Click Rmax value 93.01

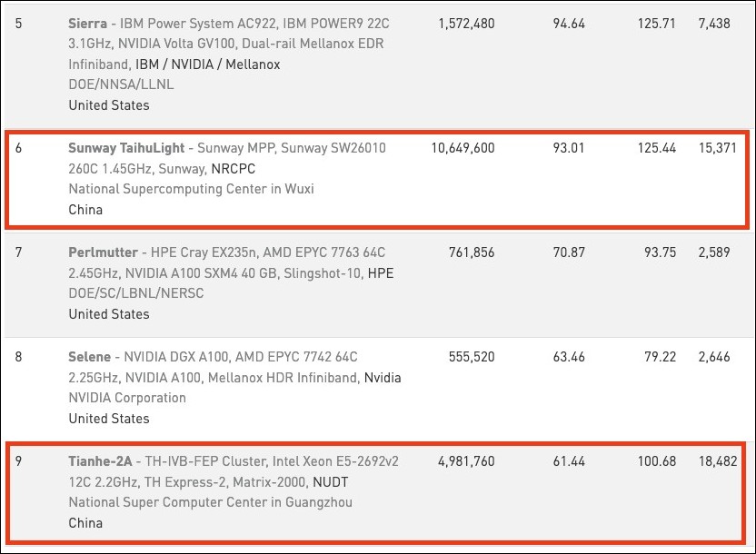click(x=569, y=148)
